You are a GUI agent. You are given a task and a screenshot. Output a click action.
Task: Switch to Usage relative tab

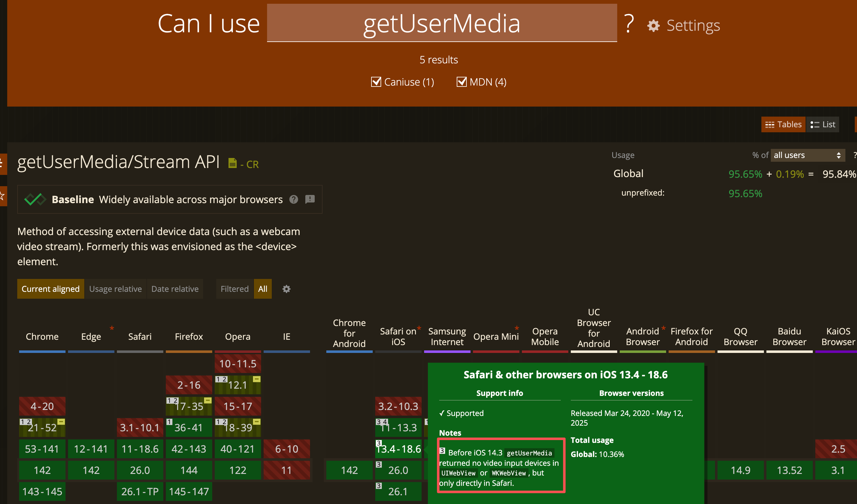coord(115,289)
